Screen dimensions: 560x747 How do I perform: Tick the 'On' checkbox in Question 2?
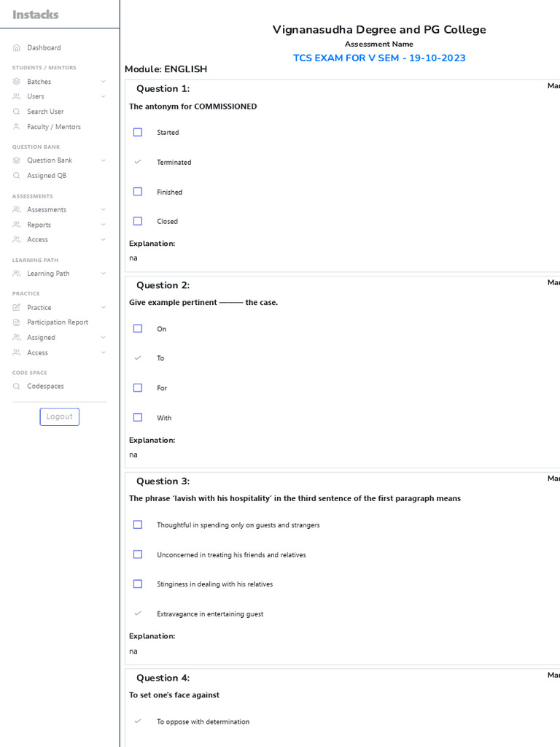pos(138,328)
